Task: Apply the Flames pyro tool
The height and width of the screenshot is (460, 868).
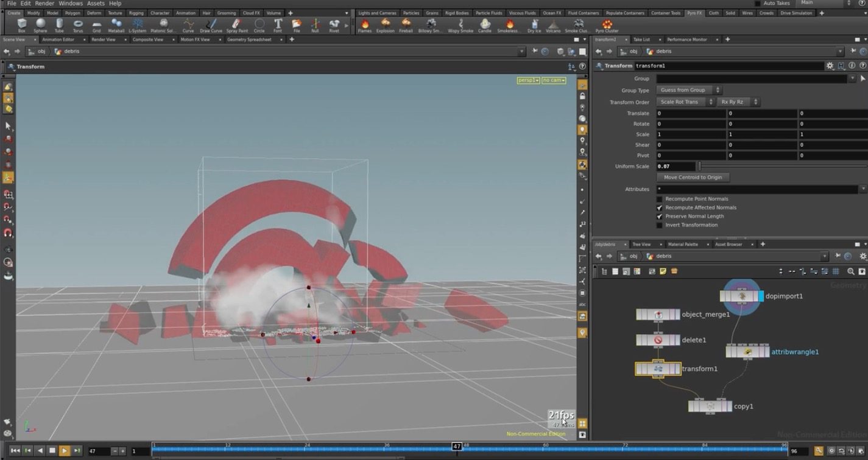Action: pos(365,26)
